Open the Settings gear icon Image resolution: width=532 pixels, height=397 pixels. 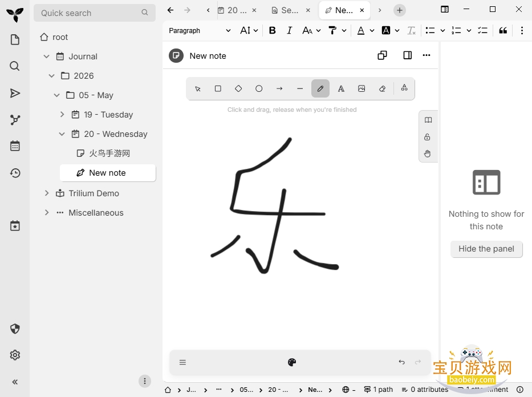click(15, 355)
